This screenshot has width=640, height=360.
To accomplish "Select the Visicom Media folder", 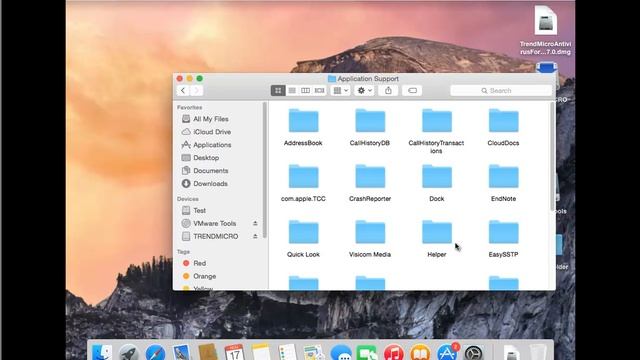I will pyautogui.click(x=370, y=239).
